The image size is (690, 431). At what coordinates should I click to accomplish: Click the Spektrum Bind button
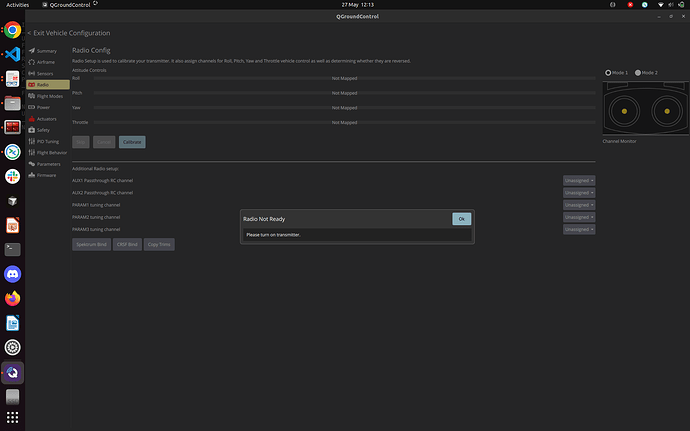click(91, 244)
